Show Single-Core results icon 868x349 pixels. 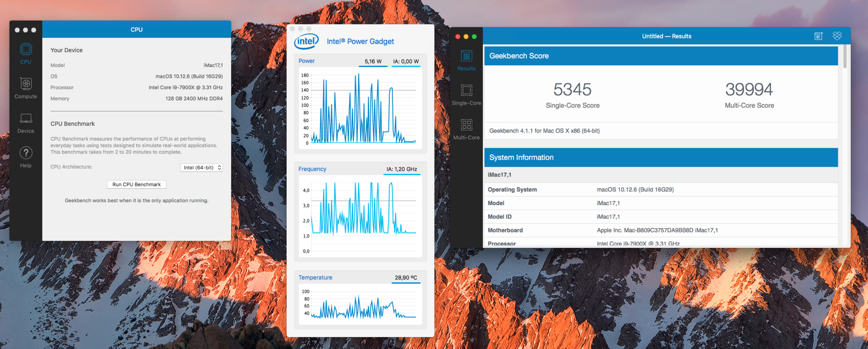[x=467, y=91]
